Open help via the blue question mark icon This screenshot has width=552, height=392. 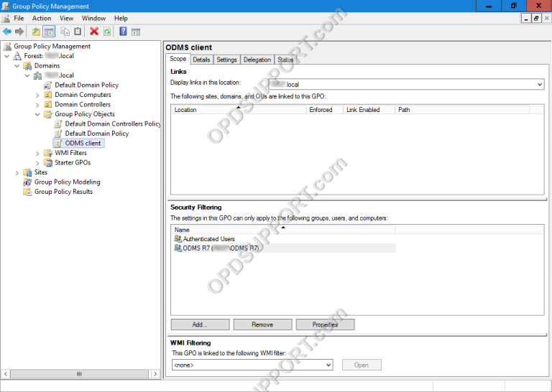pyautogui.click(x=123, y=32)
